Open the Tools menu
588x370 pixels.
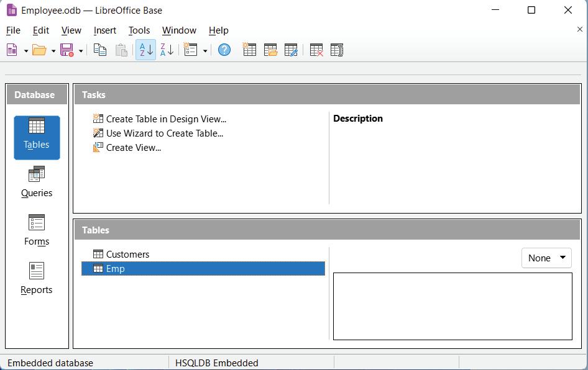[139, 30]
